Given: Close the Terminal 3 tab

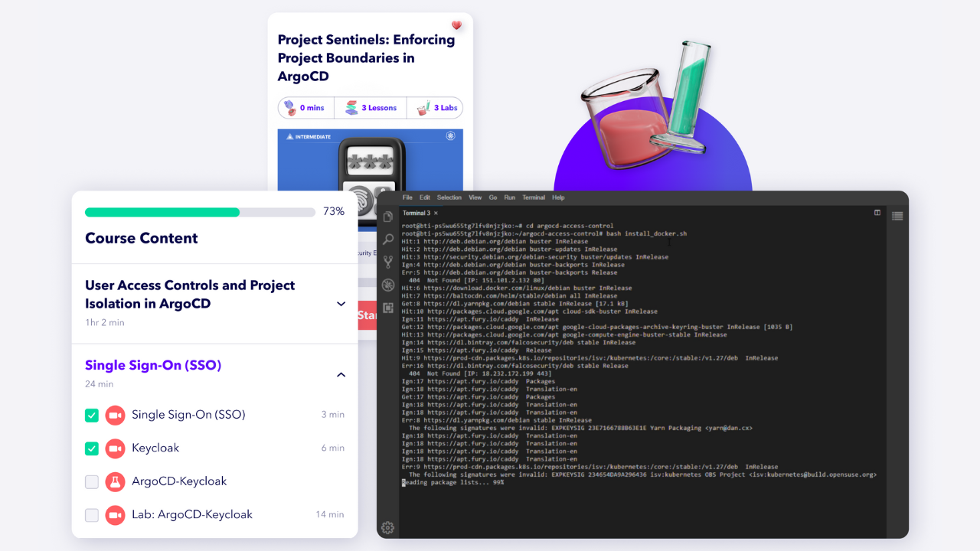Looking at the screenshot, I should point(436,213).
